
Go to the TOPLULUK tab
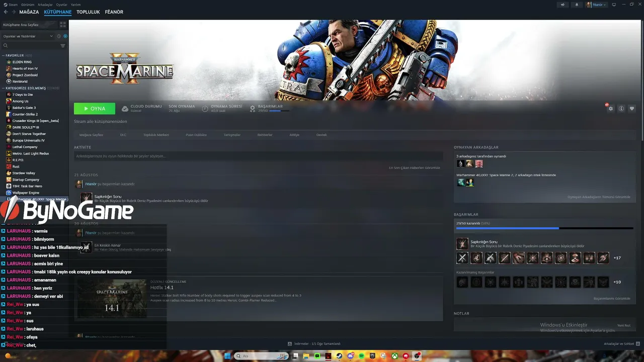(88, 12)
